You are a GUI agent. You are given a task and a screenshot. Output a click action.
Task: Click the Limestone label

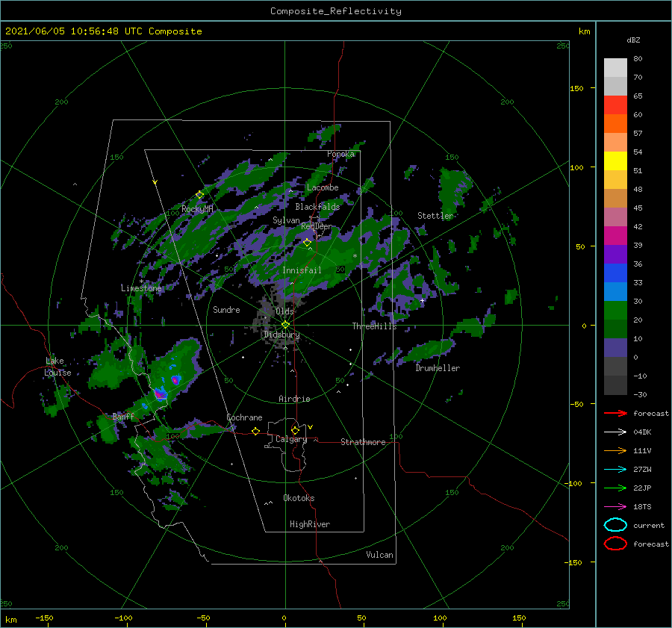pyautogui.click(x=141, y=288)
